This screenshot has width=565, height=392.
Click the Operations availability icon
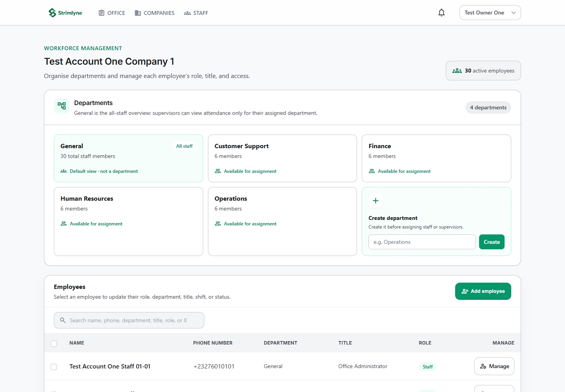click(218, 223)
